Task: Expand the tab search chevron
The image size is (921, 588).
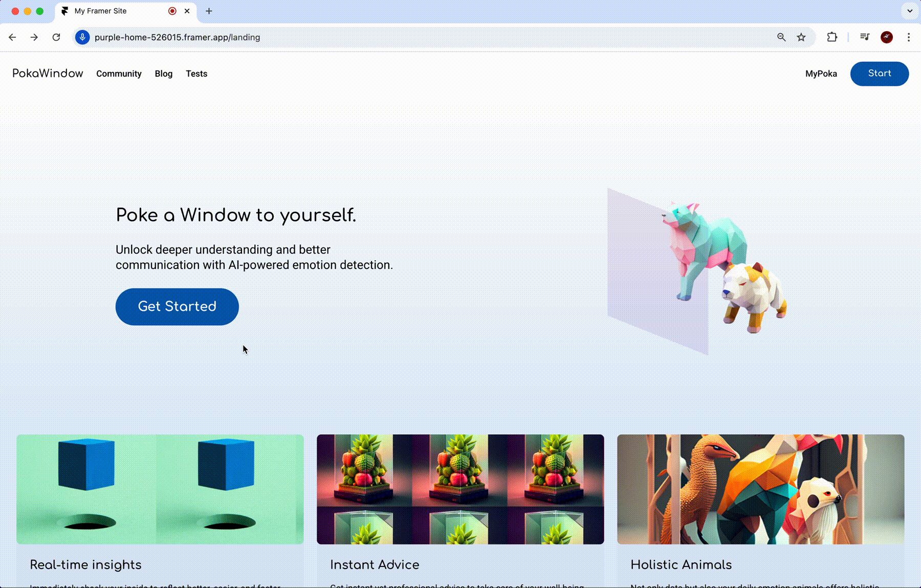Action: point(910,11)
